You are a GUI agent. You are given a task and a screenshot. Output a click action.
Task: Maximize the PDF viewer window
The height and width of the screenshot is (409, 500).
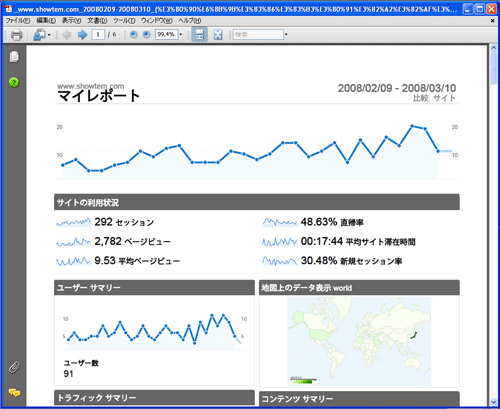coord(480,9)
